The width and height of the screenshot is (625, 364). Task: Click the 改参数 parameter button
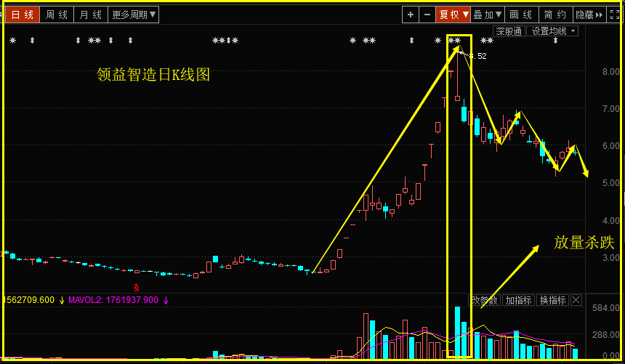click(x=484, y=300)
